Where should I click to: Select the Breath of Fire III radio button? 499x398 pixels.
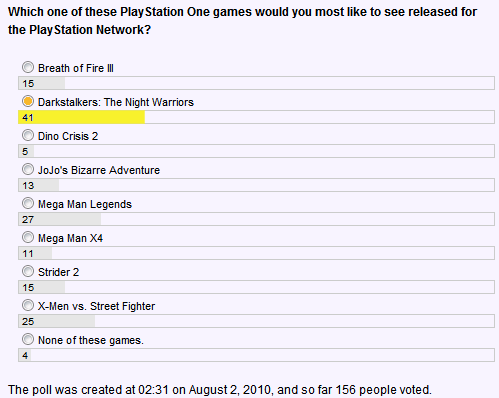click(28, 67)
